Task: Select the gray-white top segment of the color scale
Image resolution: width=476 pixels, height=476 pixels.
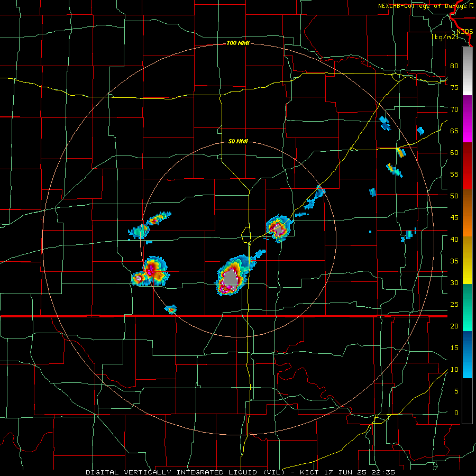Action: (467, 71)
